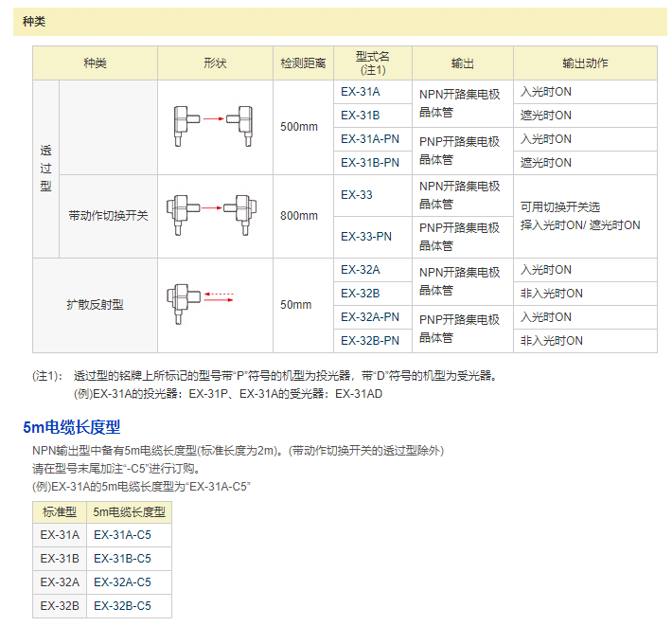Click the 5m电缆长度型 column header in lower table
The height and width of the screenshot is (644, 672).
pos(129,512)
